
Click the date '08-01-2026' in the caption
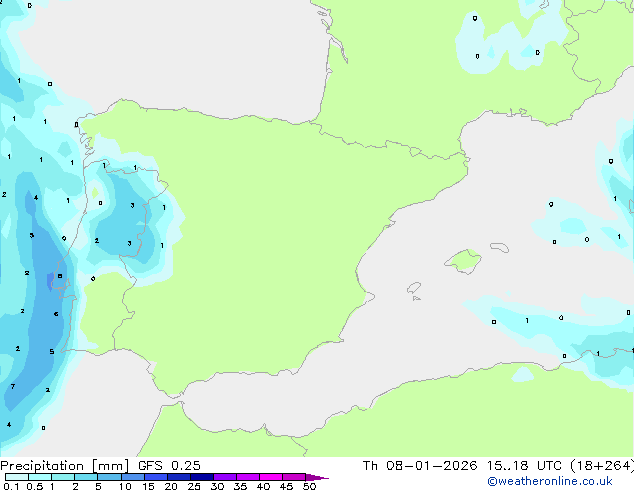click(x=431, y=466)
